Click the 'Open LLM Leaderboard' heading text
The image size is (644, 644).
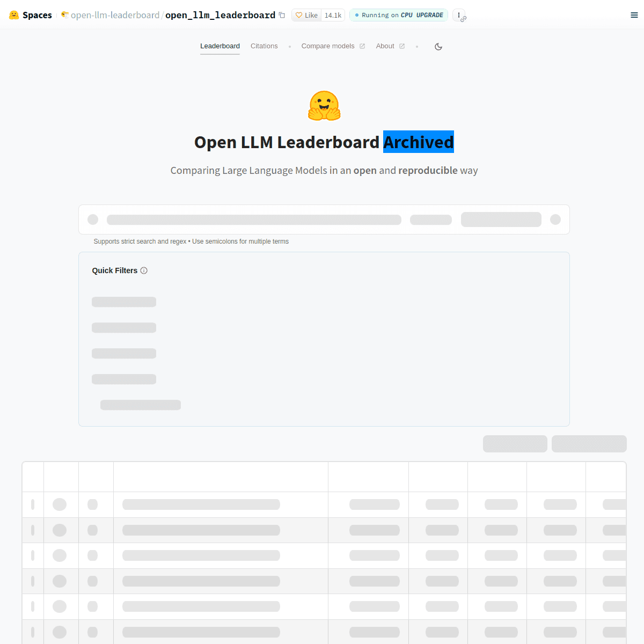pyautogui.click(x=287, y=142)
